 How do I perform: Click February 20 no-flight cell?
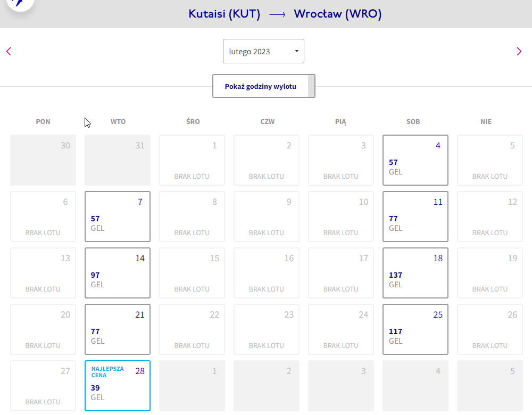[x=43, y=329]
